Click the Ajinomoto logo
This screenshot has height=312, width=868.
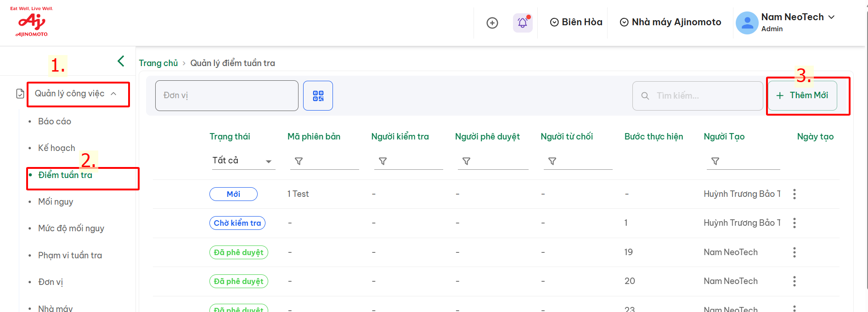pos(32,22)
